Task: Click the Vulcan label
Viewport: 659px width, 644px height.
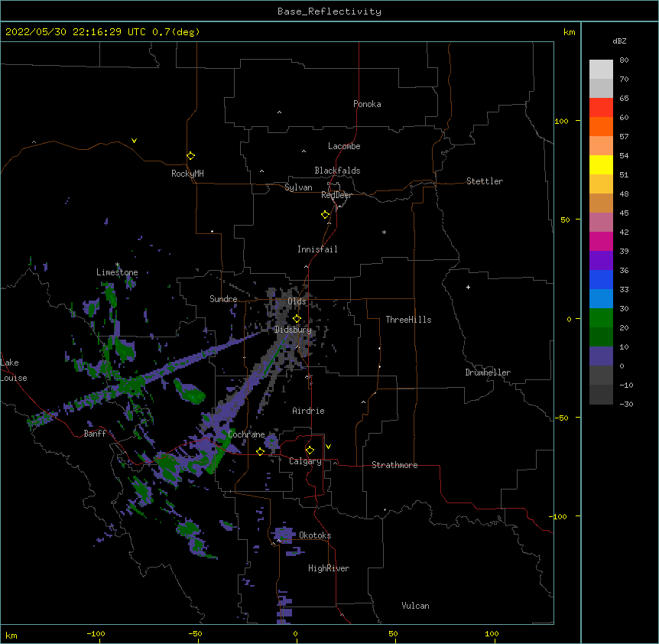Action: pos(415,606)
